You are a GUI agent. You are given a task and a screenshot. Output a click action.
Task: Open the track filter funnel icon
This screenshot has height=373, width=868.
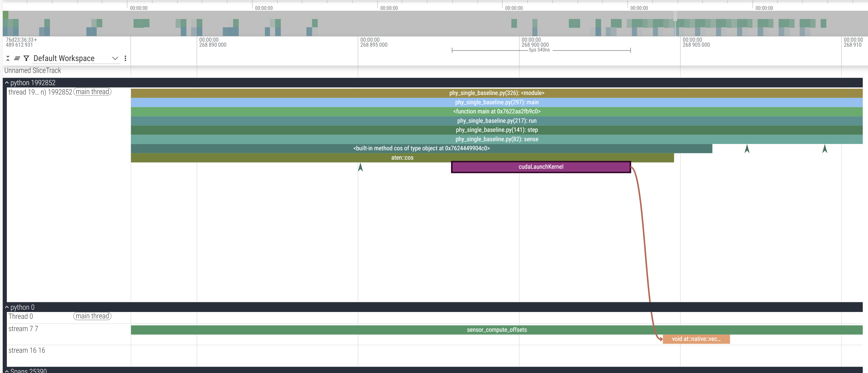(x=26, y=58)
